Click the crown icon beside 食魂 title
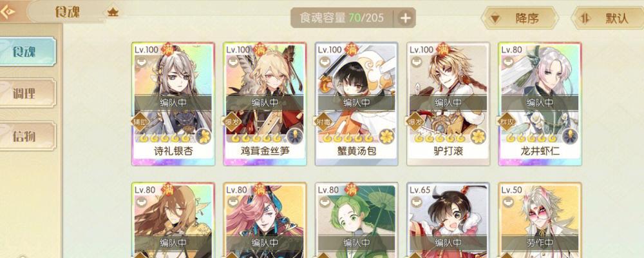 tap(113, 12)
